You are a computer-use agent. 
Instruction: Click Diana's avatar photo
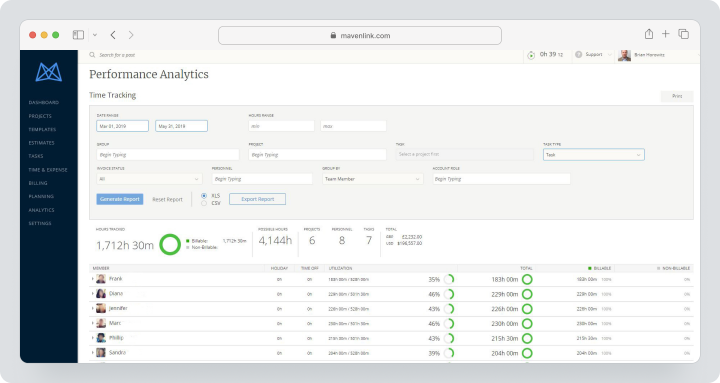101,293
